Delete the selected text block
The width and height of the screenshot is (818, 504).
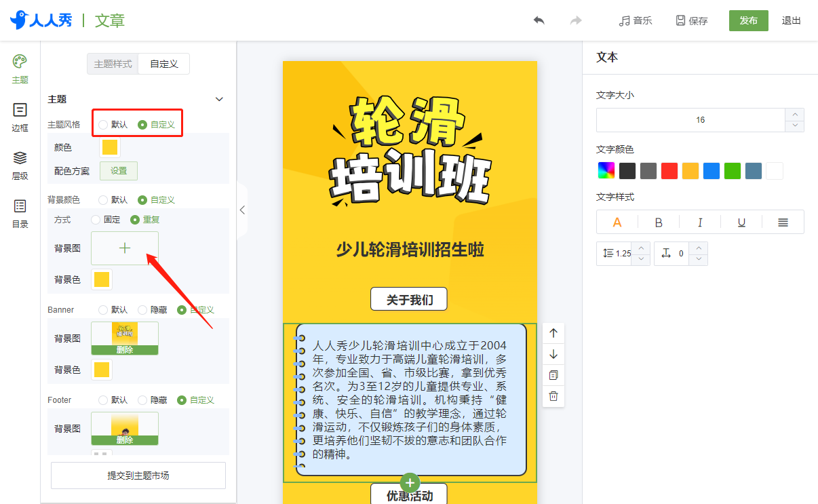click(x=553, y=396)
